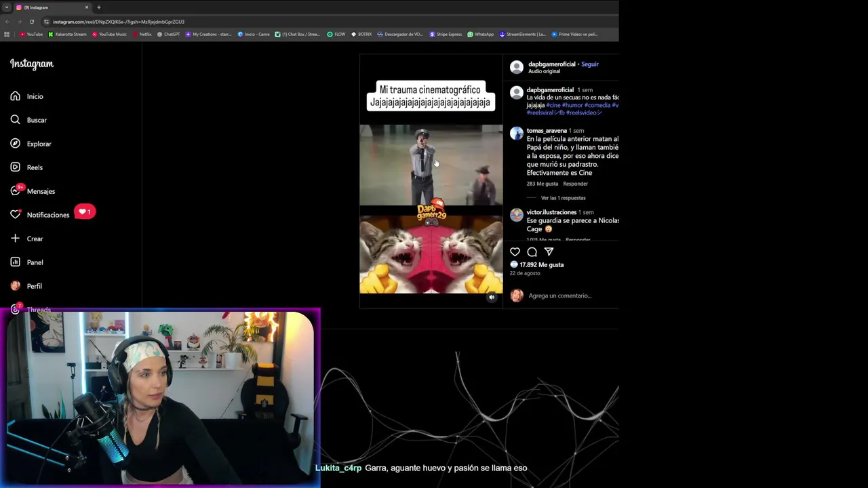Open the Descargador de VO... bookmark
Viewport: 868px width, 488px height.
click(399, 34)
